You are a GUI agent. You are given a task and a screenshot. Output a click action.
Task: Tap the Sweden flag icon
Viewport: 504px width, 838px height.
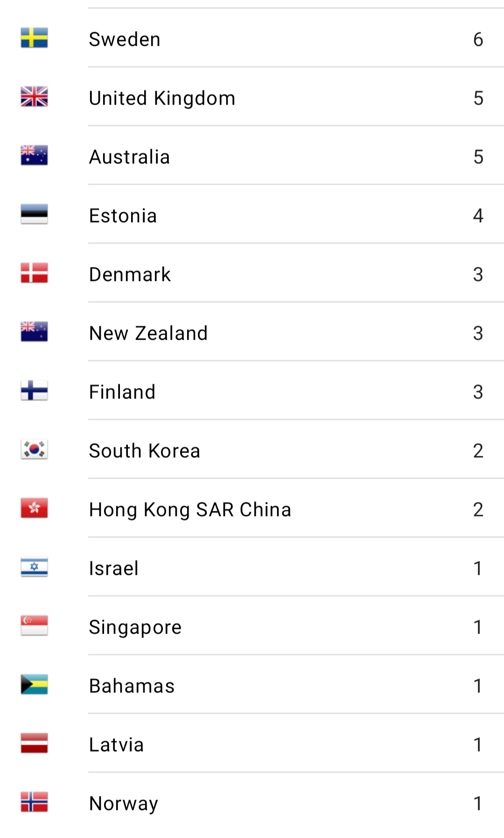point(34,38)
